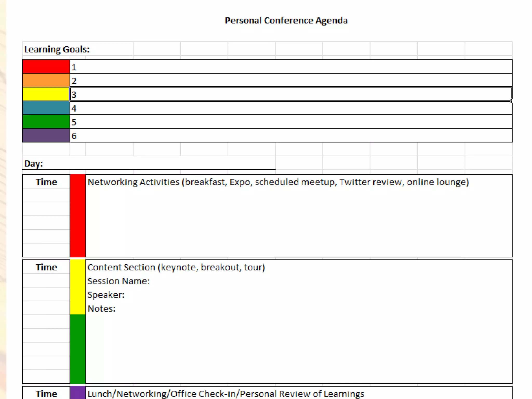The height and width of the screenshot is (399, 532).
Task: Select the teal learning goal color cell
Action: [46, 108]
